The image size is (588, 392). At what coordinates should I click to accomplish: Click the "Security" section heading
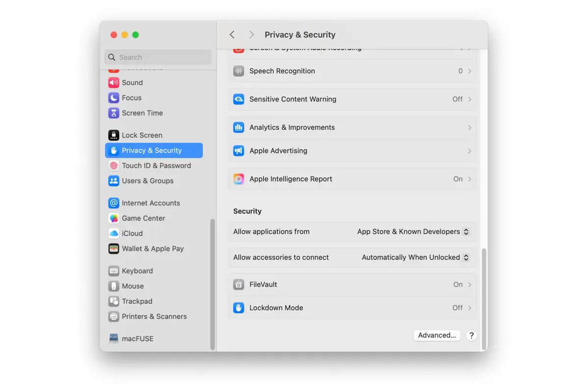click(x=247, y=211)
